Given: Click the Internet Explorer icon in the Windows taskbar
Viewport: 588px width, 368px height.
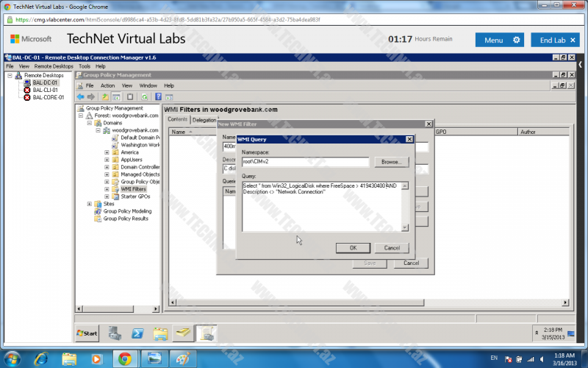Looking at the screenshot, I should coord(41,358).
